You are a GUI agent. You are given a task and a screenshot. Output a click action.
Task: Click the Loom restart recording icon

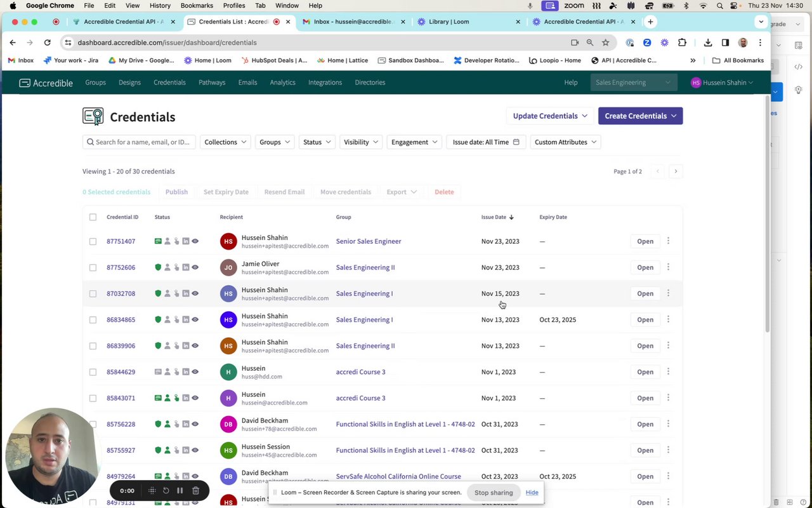(166, 490)
